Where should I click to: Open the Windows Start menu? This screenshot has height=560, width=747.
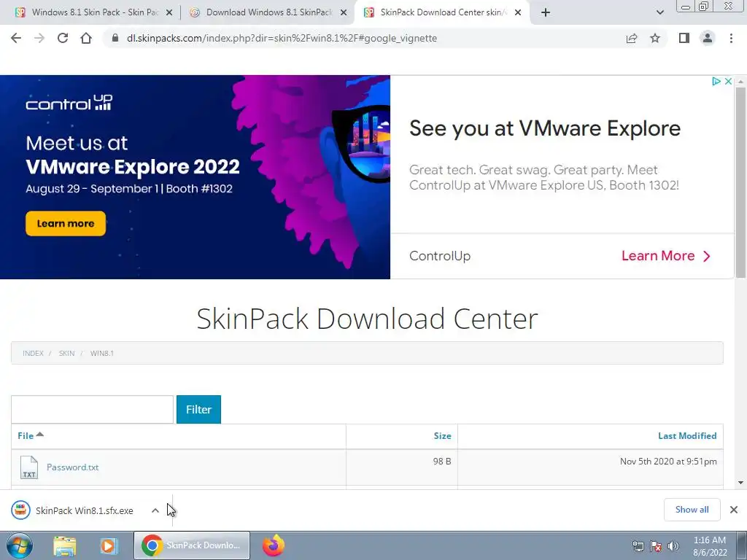[x=19, y=545]
